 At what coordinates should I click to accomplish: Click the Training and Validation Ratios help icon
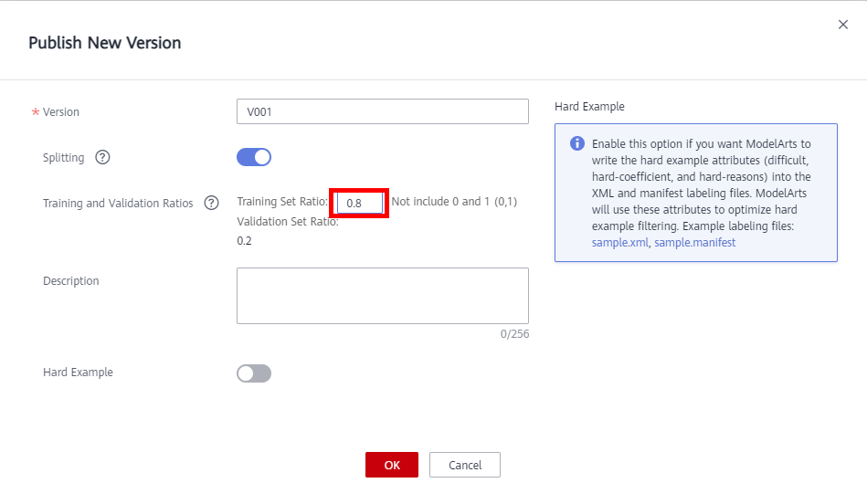[x=211, y=203]
